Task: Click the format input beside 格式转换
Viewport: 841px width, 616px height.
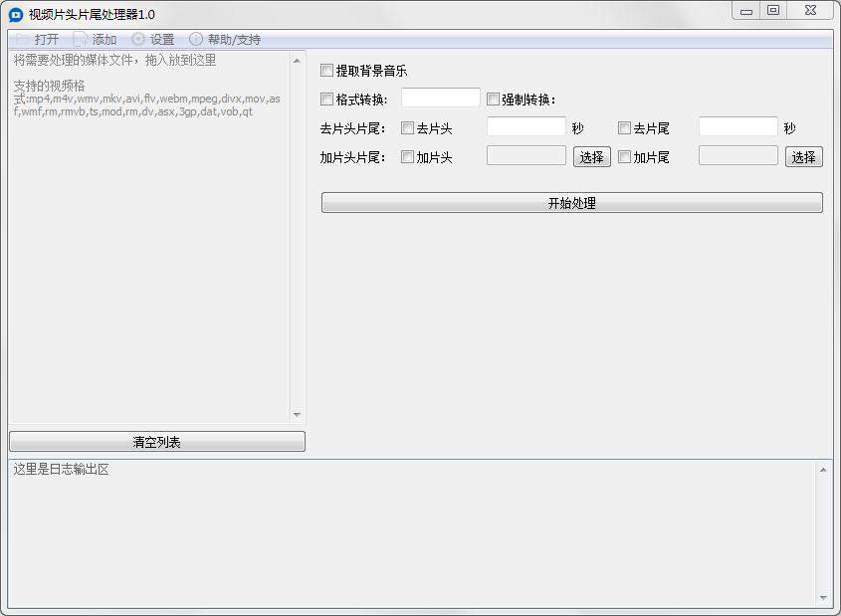Action: 438,98
